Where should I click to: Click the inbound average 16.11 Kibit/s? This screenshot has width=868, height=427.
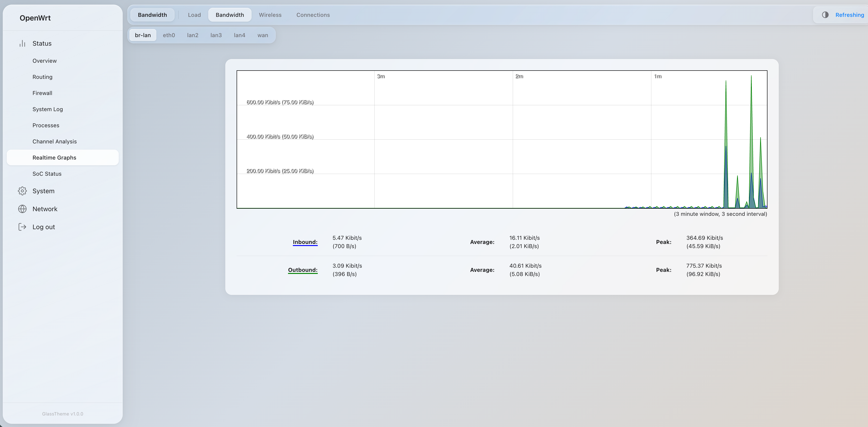coord(524,238)
